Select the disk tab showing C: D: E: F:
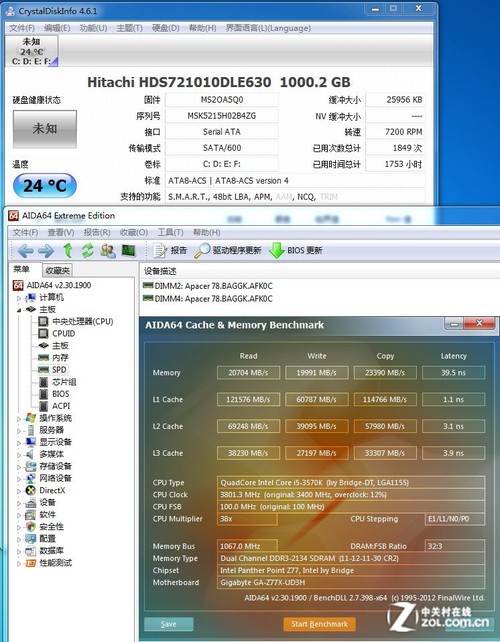The width and height of the screenshot is (500, 642). [x=32, y=51]
